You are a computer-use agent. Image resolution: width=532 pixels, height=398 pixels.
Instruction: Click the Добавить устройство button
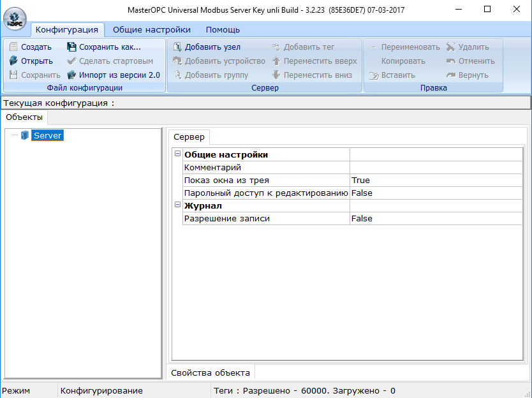tap(218, 61)
